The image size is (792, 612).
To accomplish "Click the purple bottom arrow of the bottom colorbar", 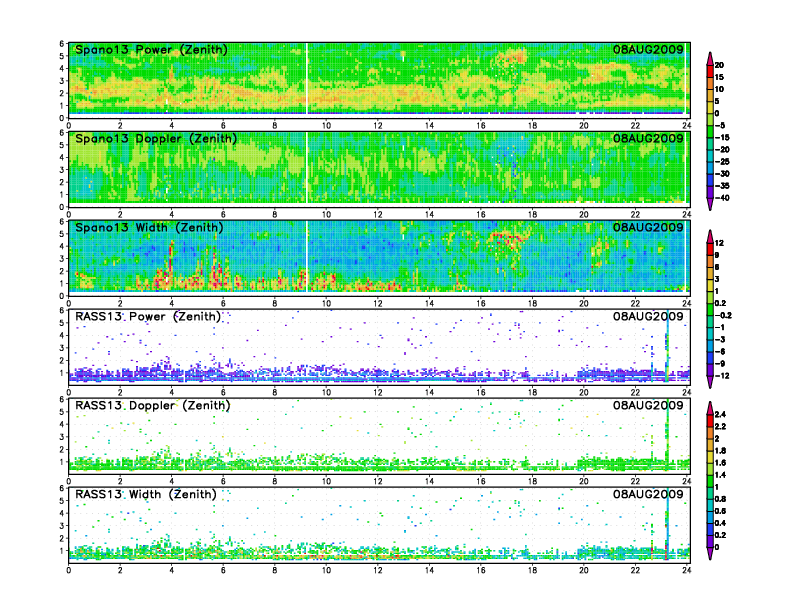I will click(x=710, y=553).
